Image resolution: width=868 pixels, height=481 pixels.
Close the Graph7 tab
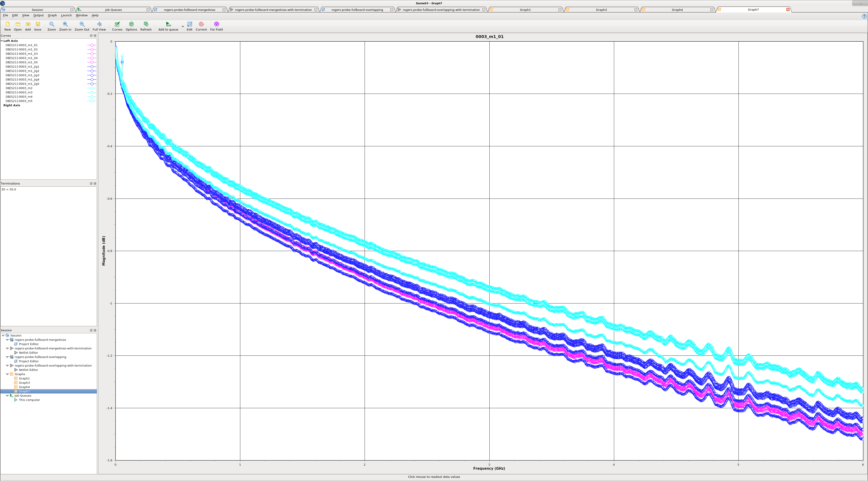(788, 10)
